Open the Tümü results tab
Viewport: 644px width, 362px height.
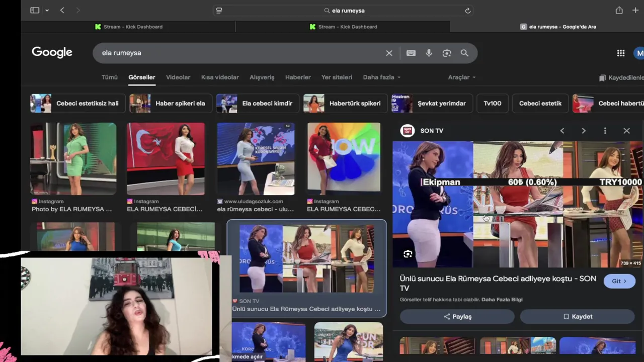pyautogui.click(x=109, y=77)
